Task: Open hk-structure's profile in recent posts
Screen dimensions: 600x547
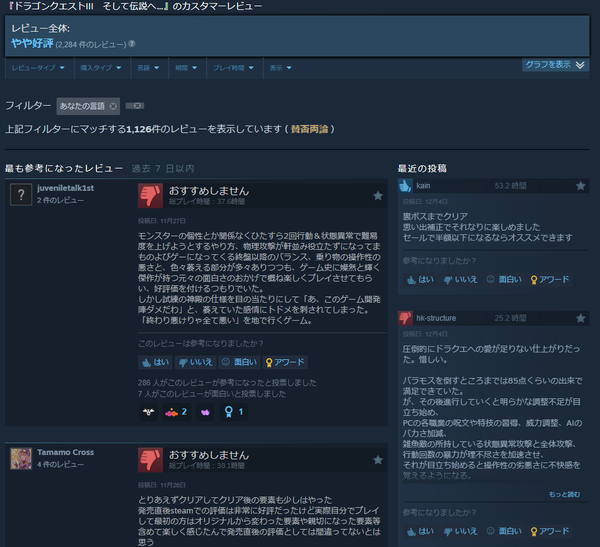Action: pos(436,318)
